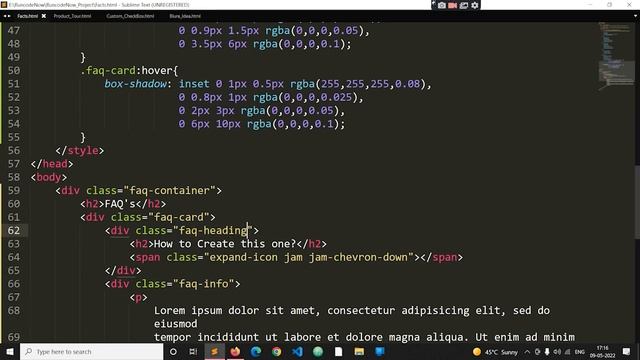Click 'faq-info' class value on line 66

(x=203, y=284)
